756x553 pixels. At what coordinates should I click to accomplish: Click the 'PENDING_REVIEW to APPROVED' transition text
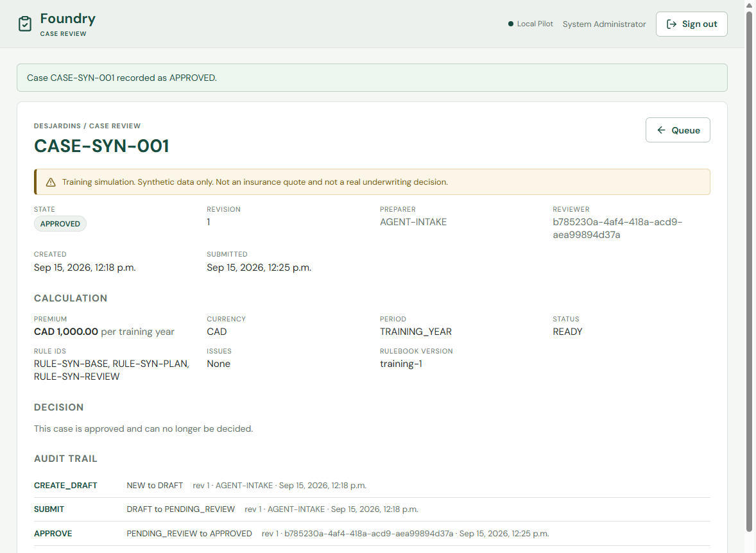tap(189, 534)
